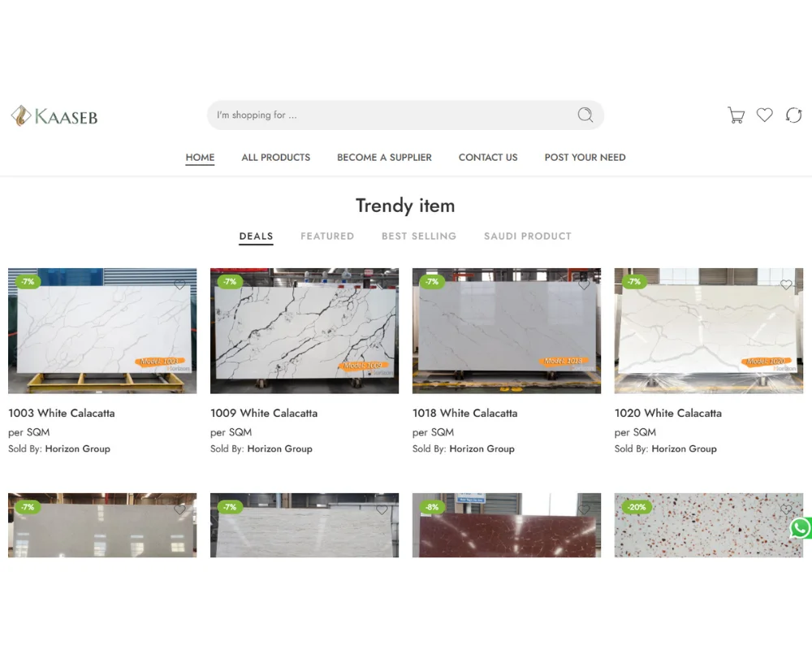The image size is (812, 650).
Task: Click the search magnifier icon
Action: click(x=585, y=115)
